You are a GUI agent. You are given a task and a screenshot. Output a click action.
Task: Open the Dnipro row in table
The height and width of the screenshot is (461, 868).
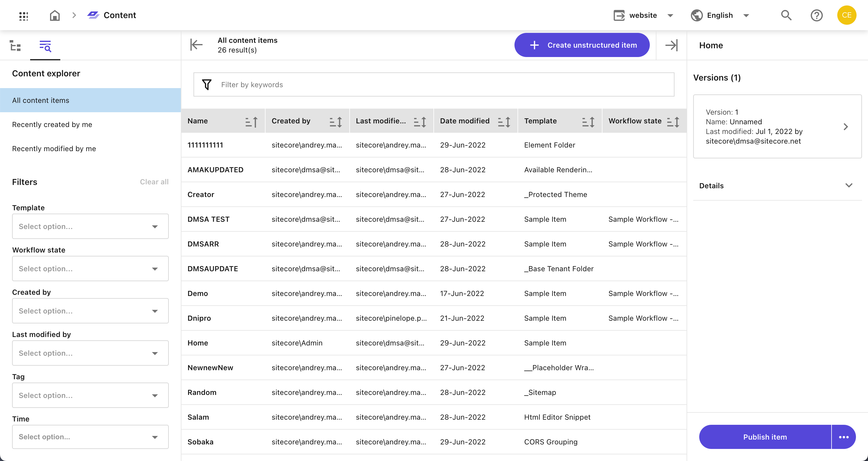click(199, 318)
